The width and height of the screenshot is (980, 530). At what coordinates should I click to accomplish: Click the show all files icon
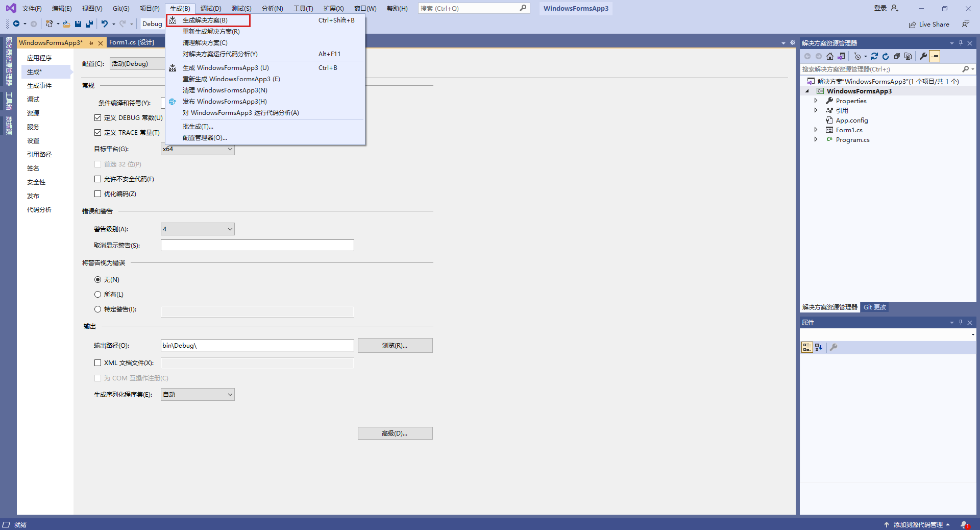tap(908, 56)
